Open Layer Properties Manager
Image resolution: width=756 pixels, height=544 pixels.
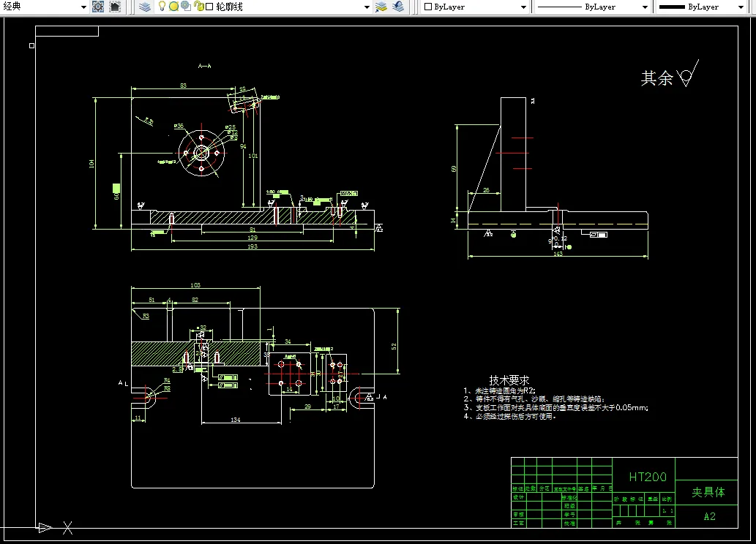pos(145,7)
